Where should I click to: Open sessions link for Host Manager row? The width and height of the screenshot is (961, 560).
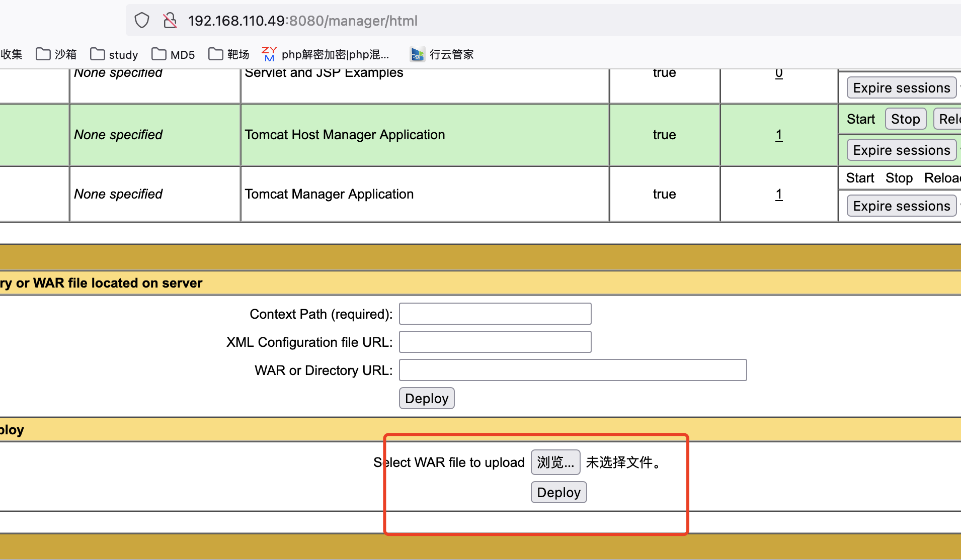[779, 135]
